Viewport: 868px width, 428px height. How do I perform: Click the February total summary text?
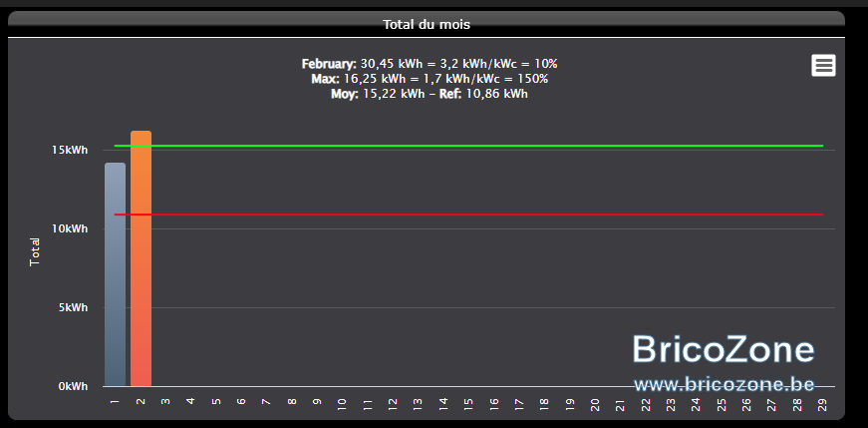point(430,64)
